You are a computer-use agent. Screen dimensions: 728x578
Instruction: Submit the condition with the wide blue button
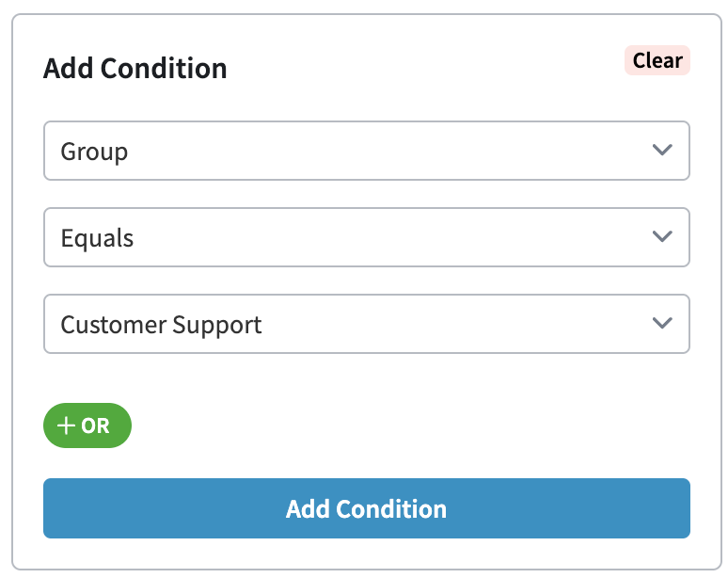pyautogui.click(x=366, y=509)
